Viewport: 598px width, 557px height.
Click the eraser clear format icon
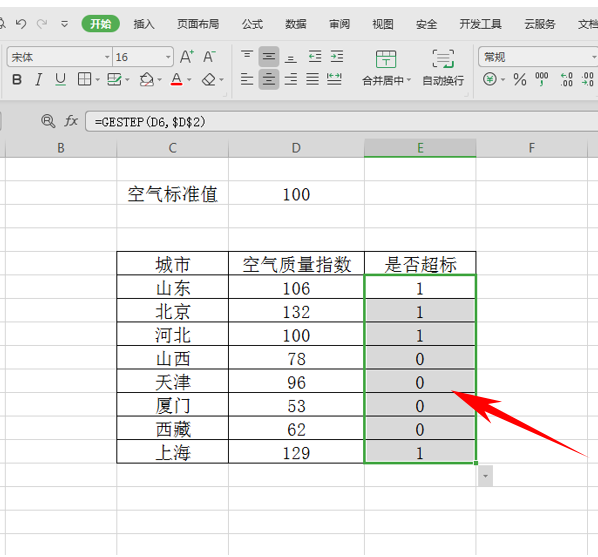pos(209,80)
